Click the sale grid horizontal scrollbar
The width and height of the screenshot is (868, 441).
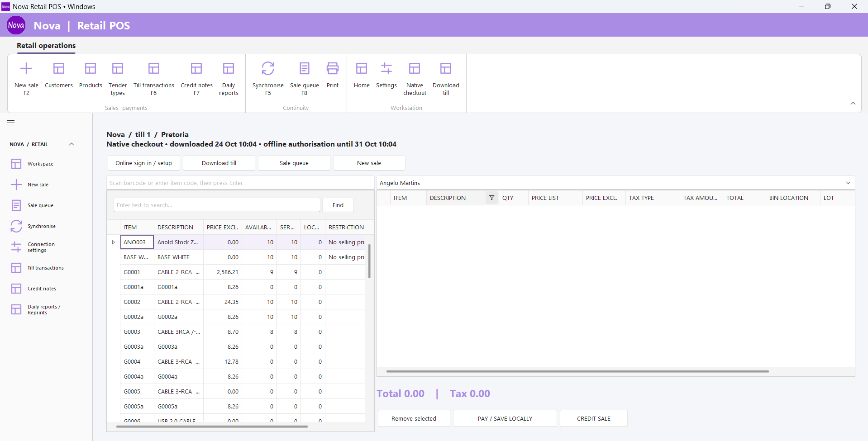pyautogui.click(x=577, y=371)
